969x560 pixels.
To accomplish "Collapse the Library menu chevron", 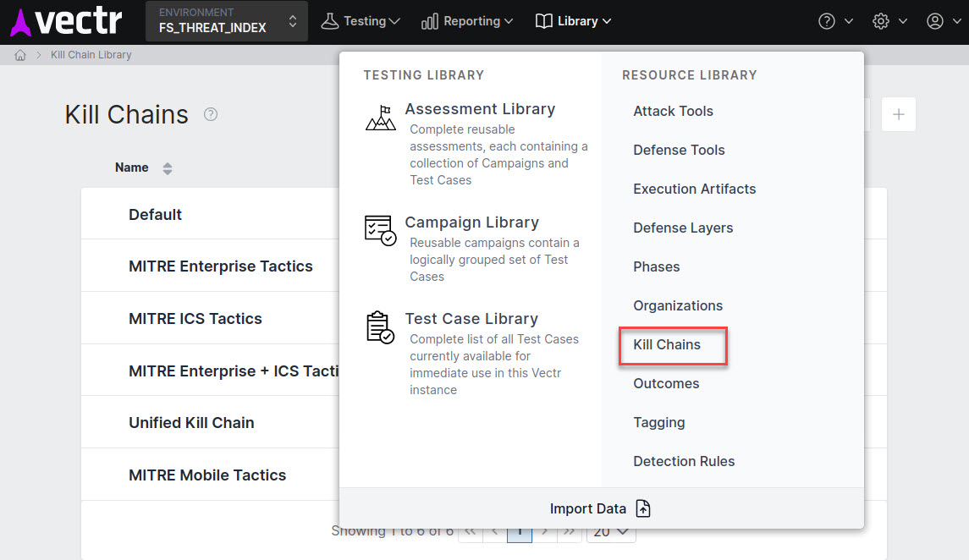I will pos(607,21).
